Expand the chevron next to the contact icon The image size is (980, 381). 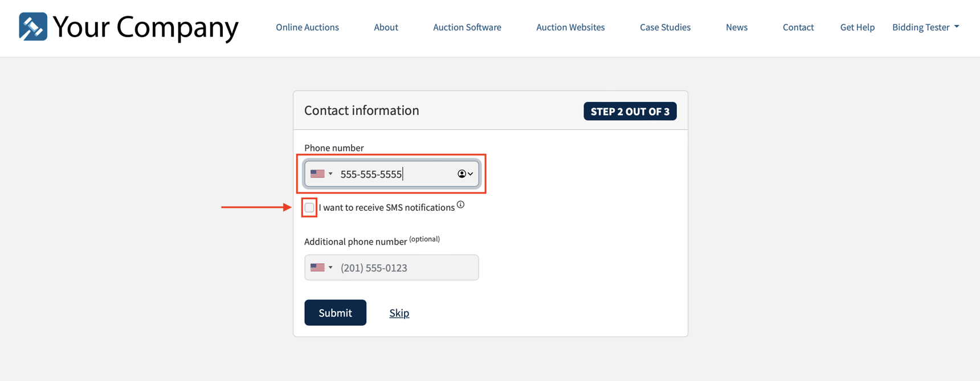pos(471,174)
